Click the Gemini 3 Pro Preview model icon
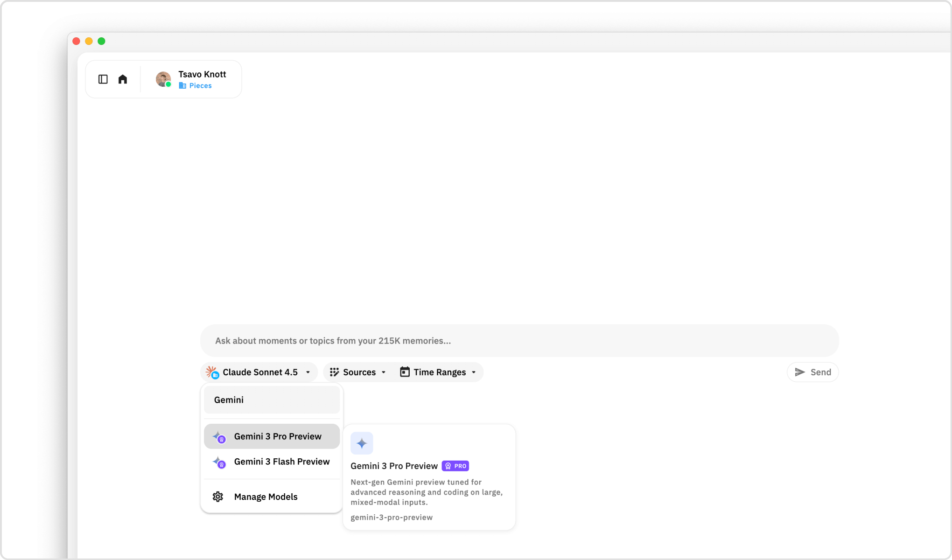 tap(219, 436)
